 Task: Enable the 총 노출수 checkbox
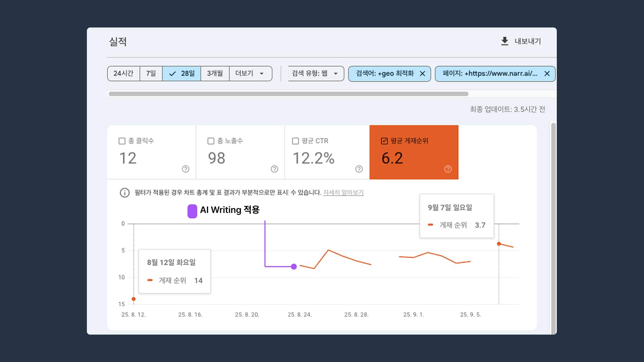click(x=211, y=141)
